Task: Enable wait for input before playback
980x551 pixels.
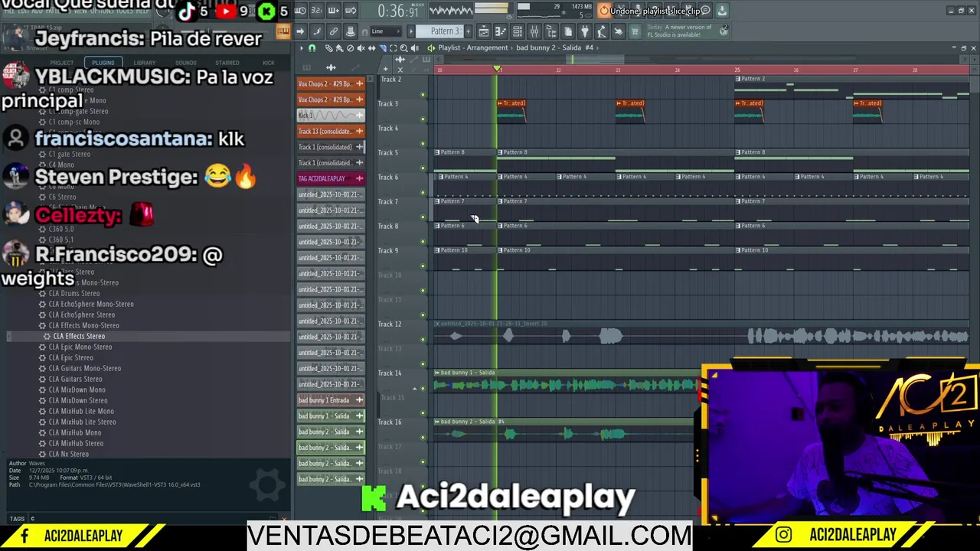Action: (299, 11)
